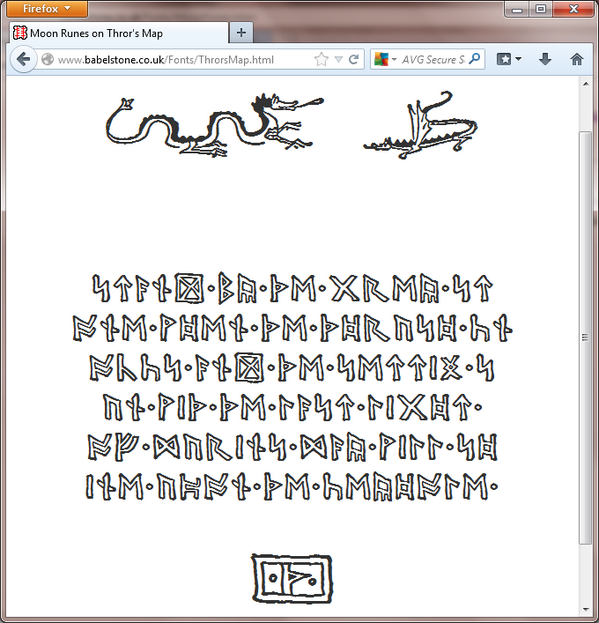This screenshot has width=599, height=623.
Task: Click scrollbar up arrow
Action: pos(586,84)
